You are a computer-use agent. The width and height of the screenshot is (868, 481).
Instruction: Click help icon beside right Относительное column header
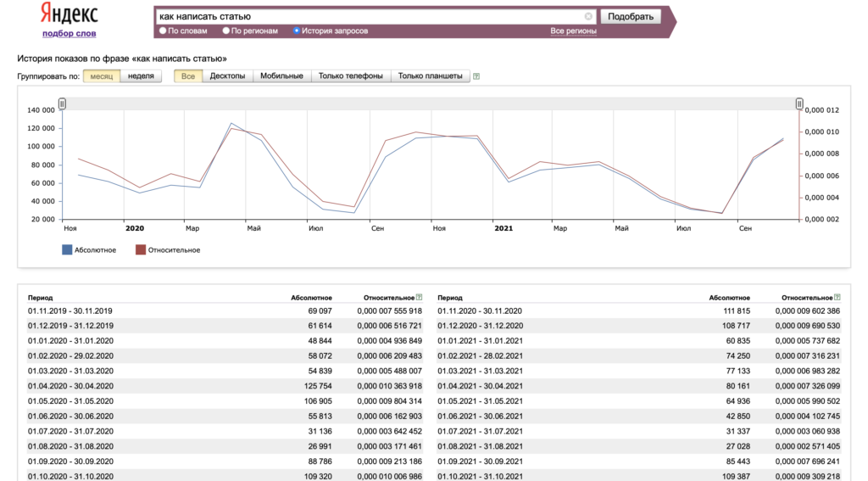click(x=837, y=298)
